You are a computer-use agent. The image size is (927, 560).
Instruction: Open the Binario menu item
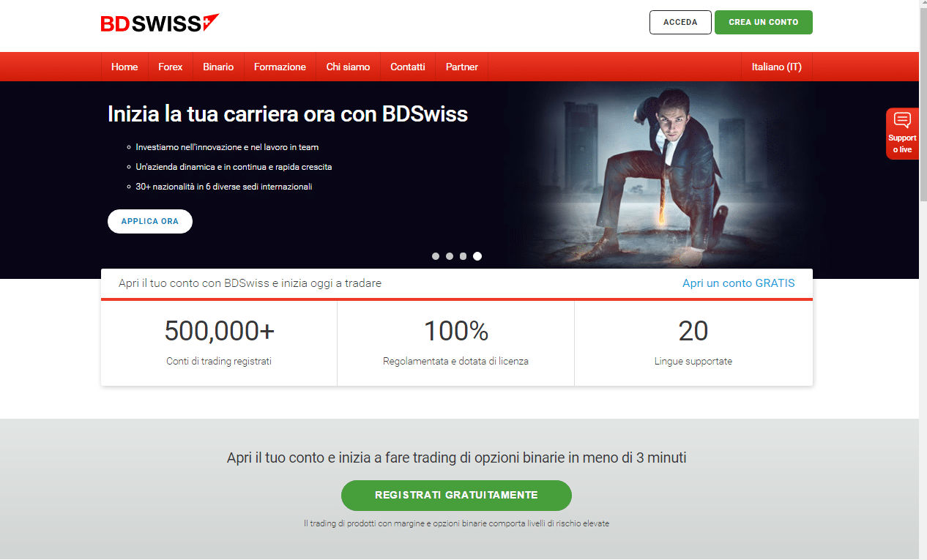[218, 67]
